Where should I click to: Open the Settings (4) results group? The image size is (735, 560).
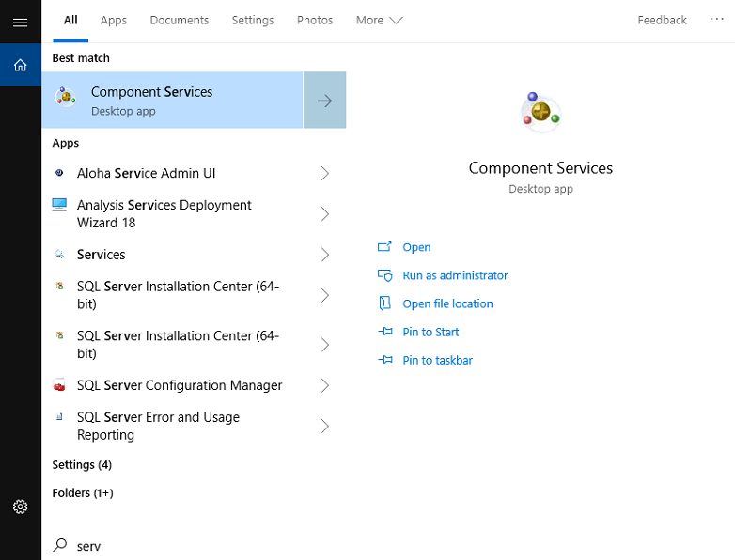[82, 464]
